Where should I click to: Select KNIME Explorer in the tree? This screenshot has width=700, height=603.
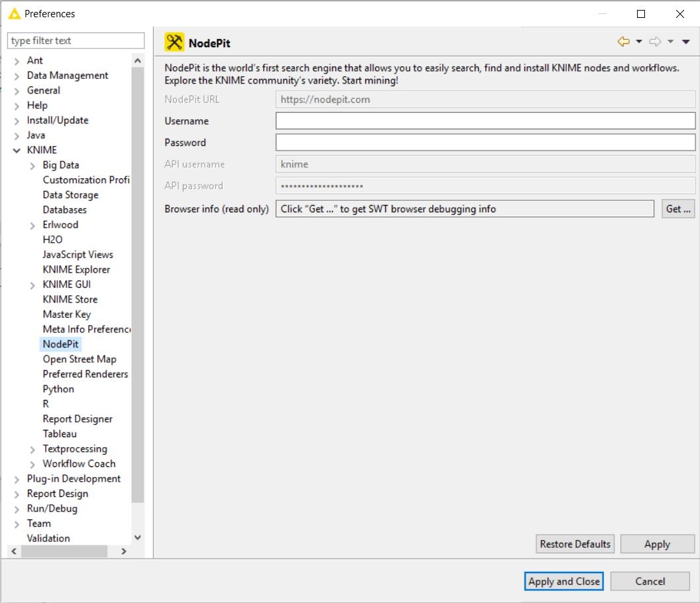pos(76,269)
